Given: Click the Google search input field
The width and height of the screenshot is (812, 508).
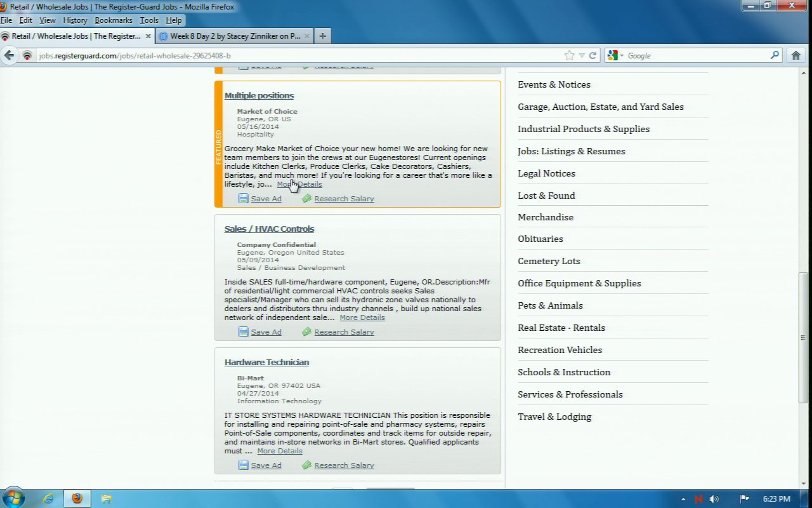Looking at the screenshot, I should pyautogui.click(x=695, y=56).
